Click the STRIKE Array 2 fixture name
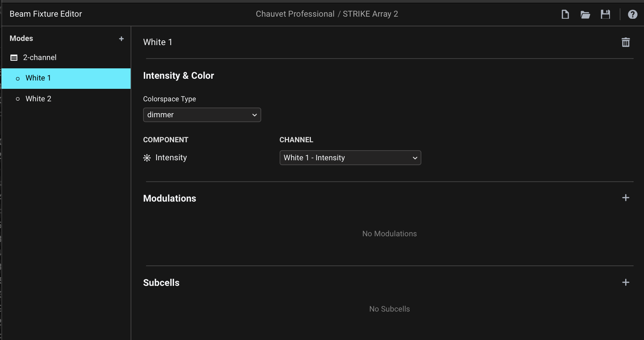Screen dimensions: 644x340 point(370,14)
